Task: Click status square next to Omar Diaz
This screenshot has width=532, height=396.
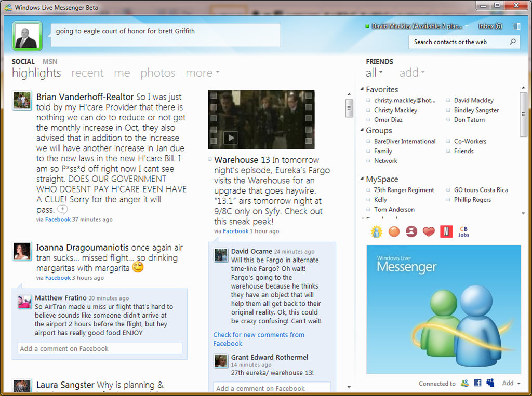Action: (x=368, y=120)
